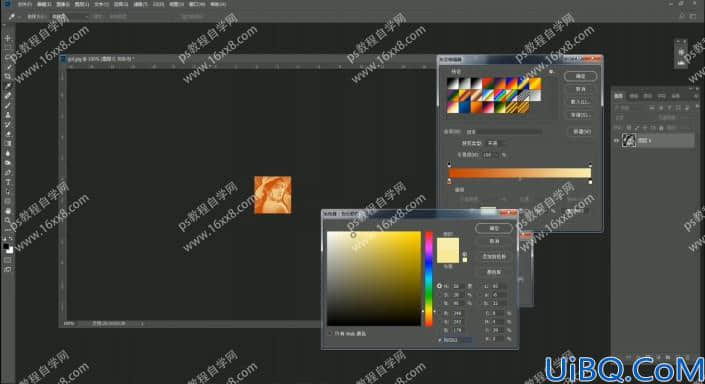This screenshot has width=705, height=384.
Task: Confirm the color picker with OK button
Action: [494, 228]
